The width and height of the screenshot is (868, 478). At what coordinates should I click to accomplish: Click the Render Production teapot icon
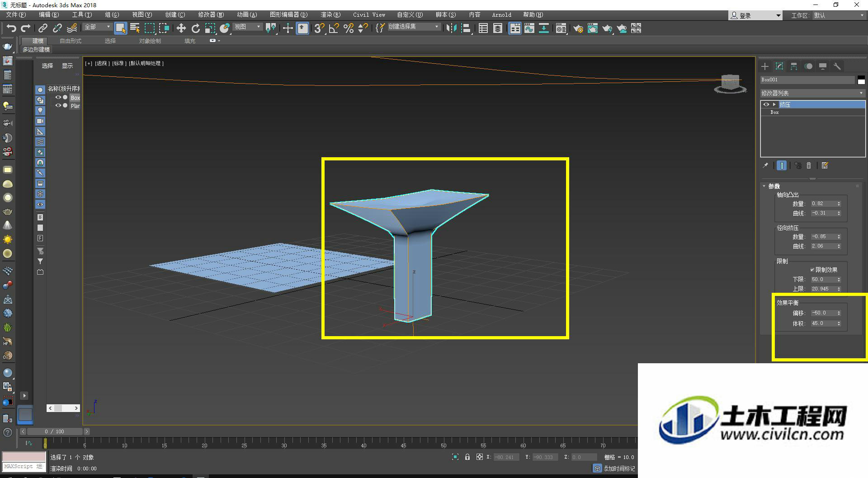click(607, 28)
